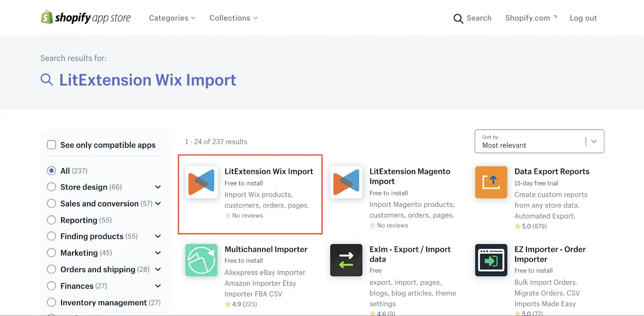
Task: Click the 1 - 24 of 237 results text
Action: pos(216,142)
